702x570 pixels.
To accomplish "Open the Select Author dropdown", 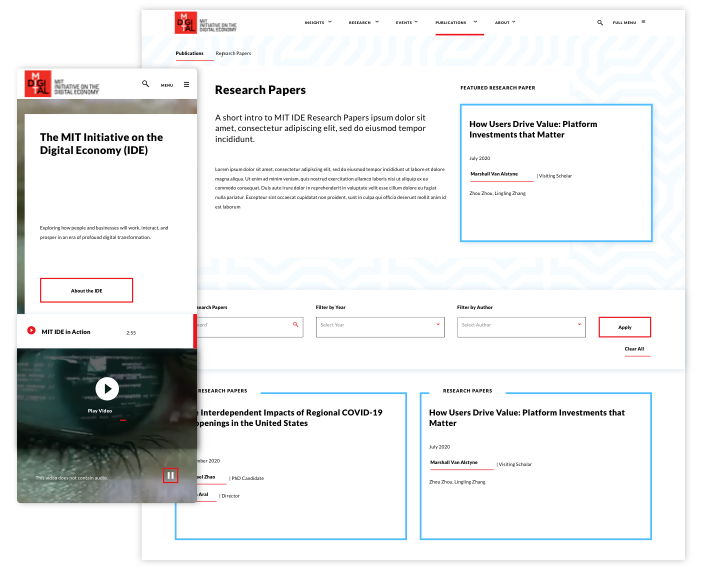I will click(521, 327).
